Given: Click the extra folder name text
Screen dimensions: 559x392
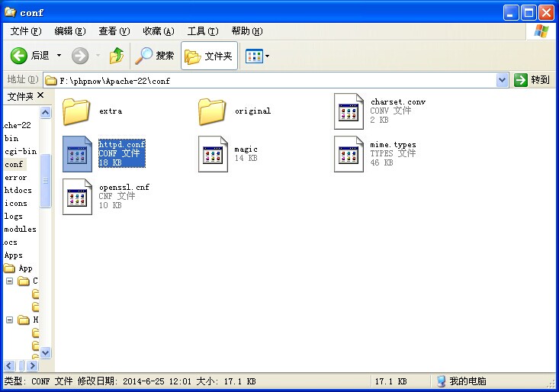Looking at the screenshot, I should pos(111,111).
